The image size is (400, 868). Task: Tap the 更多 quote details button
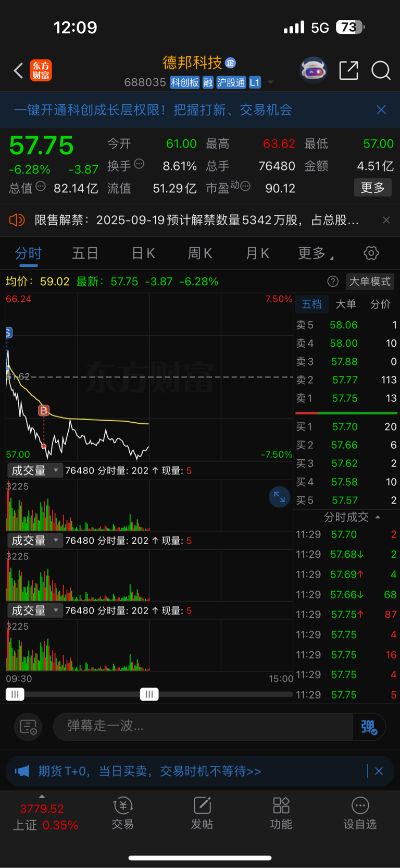tap(373, 188)
